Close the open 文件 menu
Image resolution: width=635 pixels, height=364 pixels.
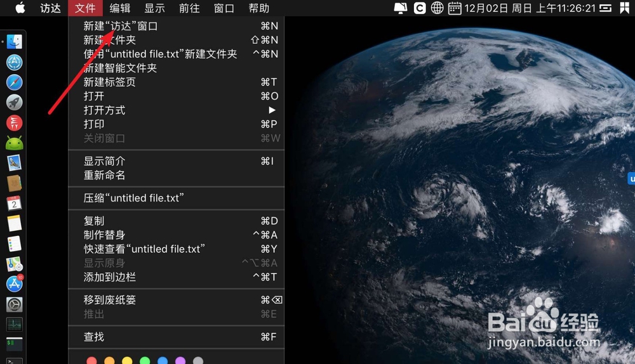coord(86,8)
